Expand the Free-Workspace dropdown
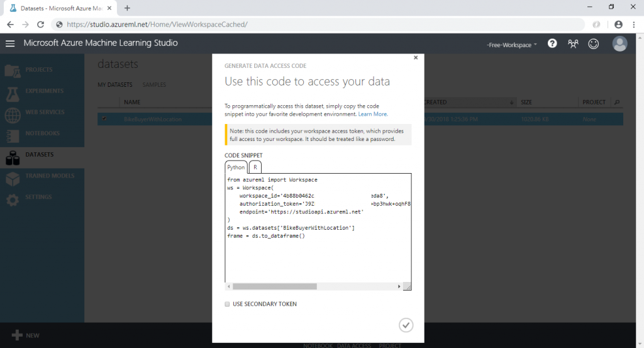The height and width of the screenshot is (348, 644). pyautogui.click(x=512, y=45)
